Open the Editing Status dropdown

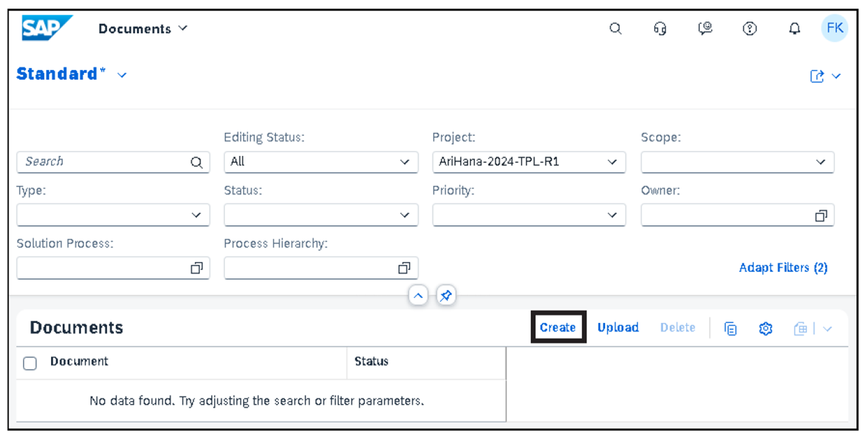click(405, 162)
